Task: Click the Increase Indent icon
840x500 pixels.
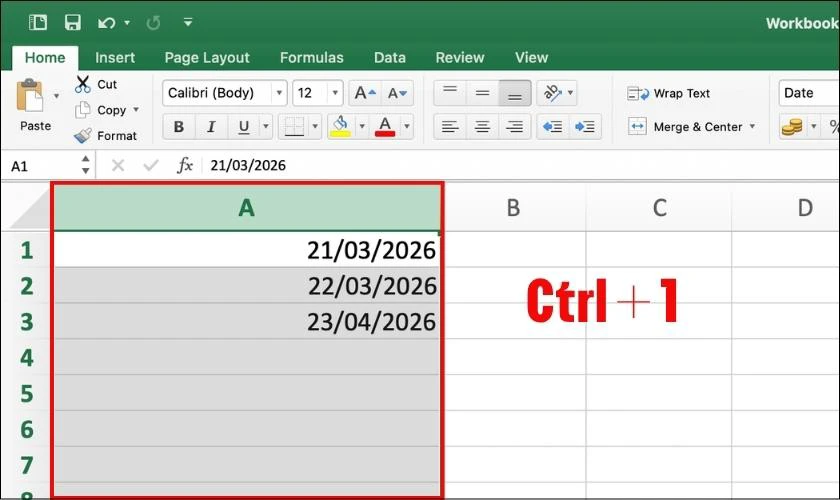Action: coord(584,127)
